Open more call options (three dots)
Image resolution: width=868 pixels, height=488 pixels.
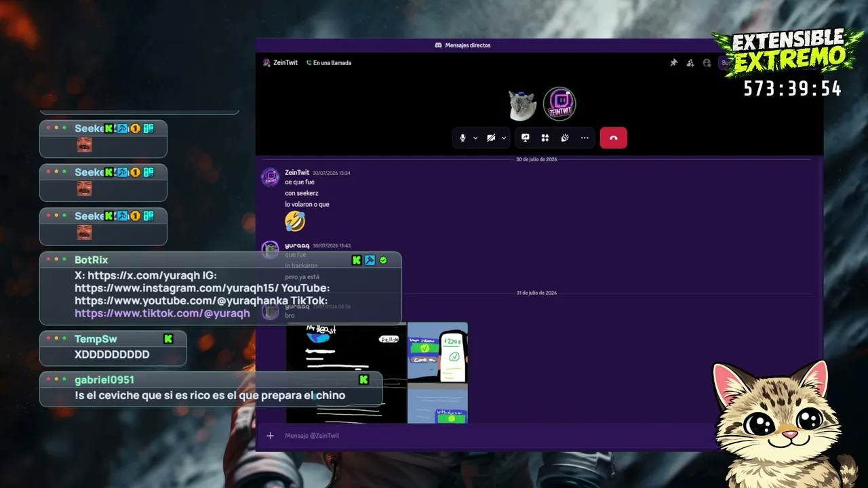pos(585,138)
